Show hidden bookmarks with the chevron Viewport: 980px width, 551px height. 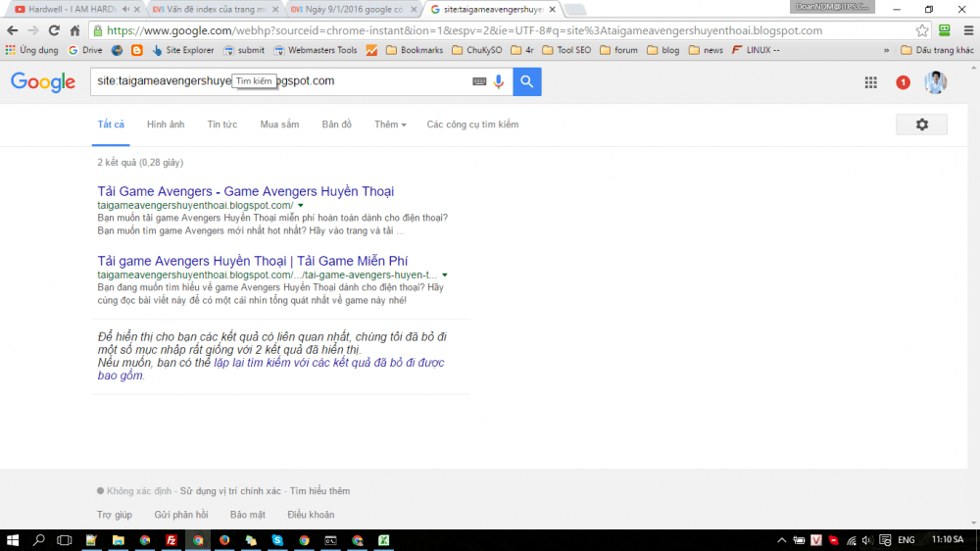[886, 50]
